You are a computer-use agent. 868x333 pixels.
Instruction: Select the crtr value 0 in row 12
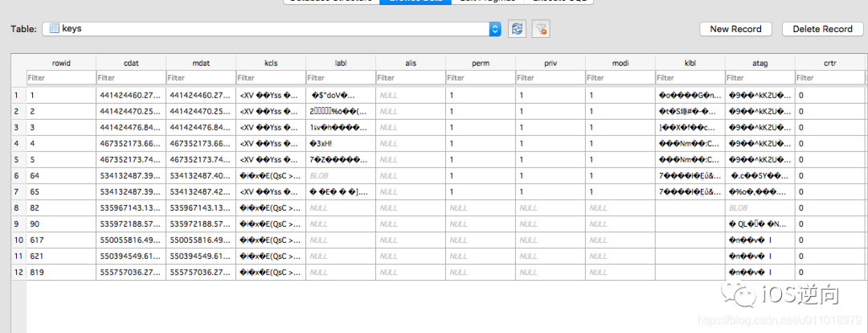click(829, 272)
